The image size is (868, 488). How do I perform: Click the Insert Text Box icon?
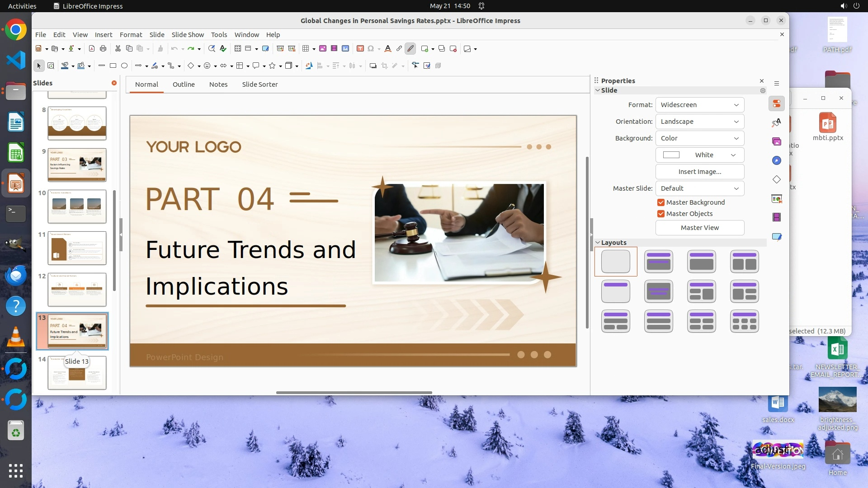(x=360, y=49)
